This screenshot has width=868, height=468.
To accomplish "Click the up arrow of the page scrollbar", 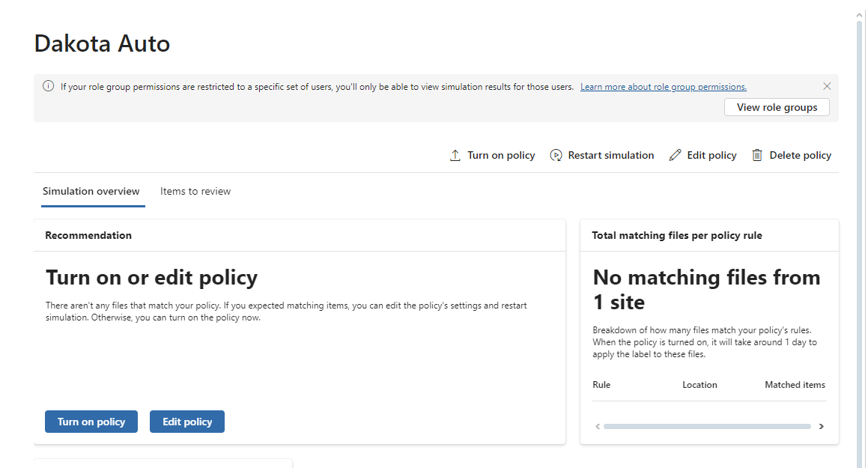I will [860, 13].
